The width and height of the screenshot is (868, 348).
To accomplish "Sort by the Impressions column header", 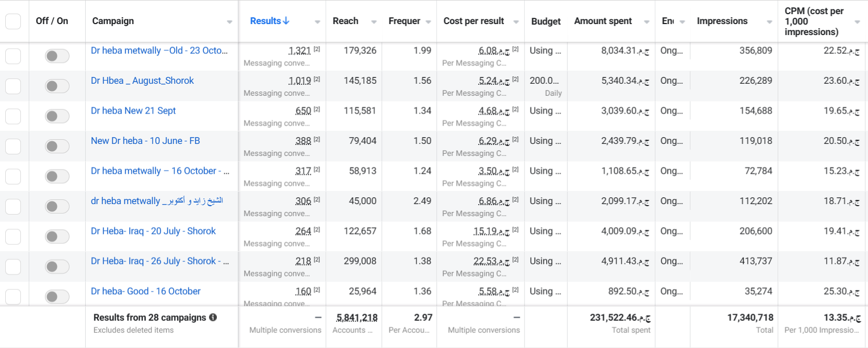I will (722, 21).
